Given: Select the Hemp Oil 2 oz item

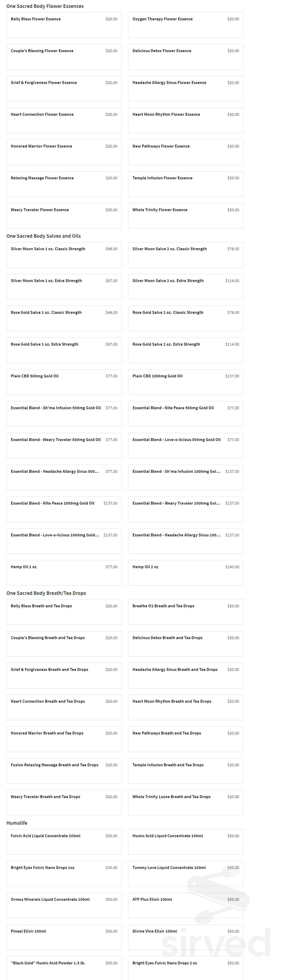Looking at the screenshot, I should (186, 573).
